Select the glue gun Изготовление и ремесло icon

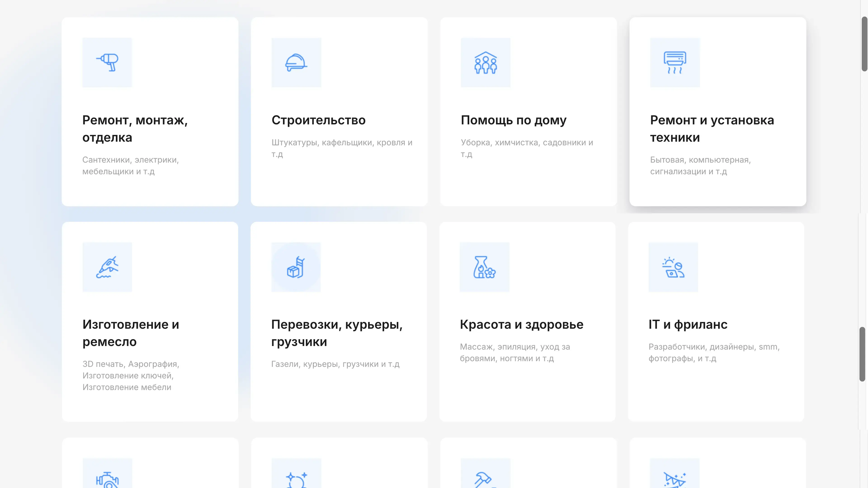(x=107, y=267)
